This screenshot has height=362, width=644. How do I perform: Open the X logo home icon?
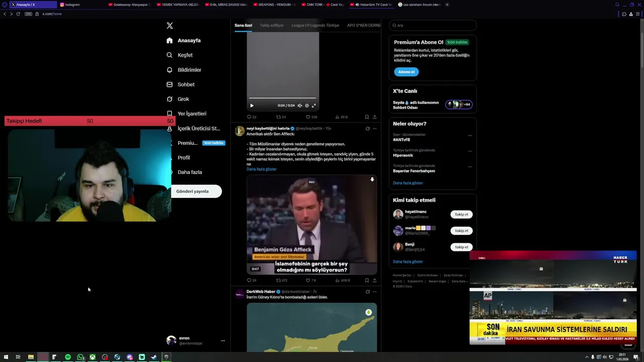point(170,26)
